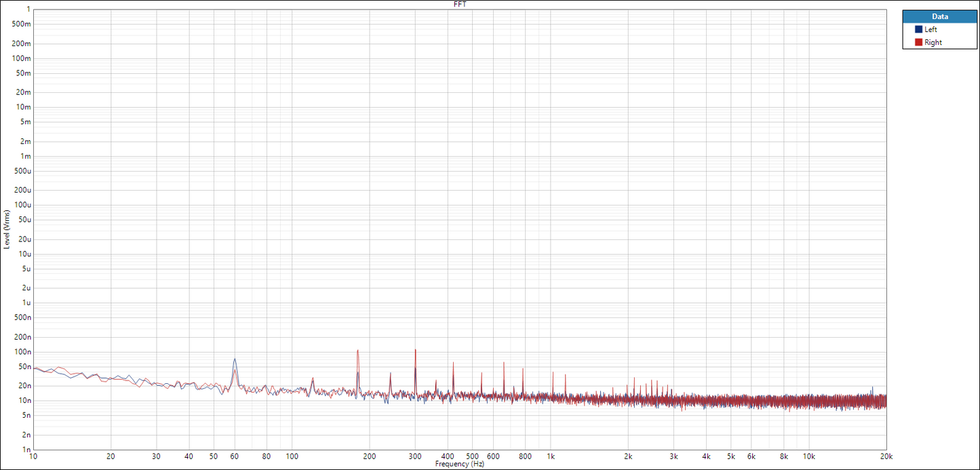The image size is (980, 470).
Task: Click the 60 Hz peak on the trace
Action: 235,359
